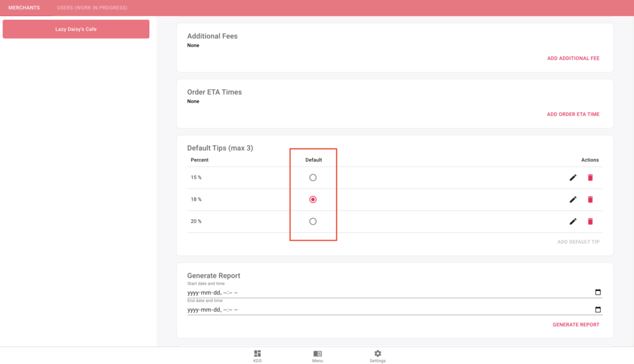
Task: Edit the 15 % tip row
Action: point(573,178)
